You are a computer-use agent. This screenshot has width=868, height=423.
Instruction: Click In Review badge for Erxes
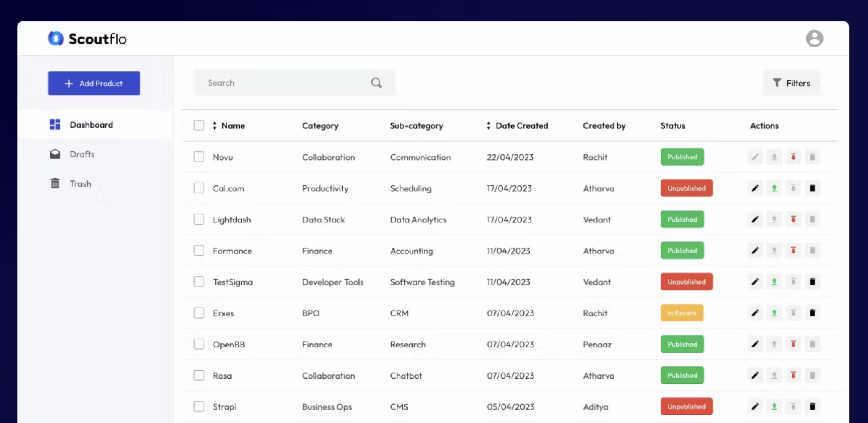(682, 313)
